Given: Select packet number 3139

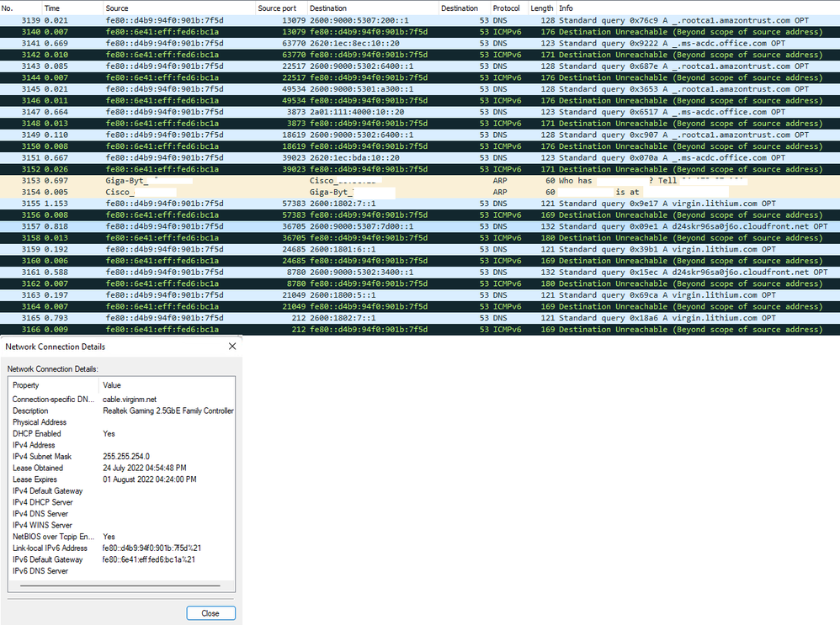Looking at the screenshot, I should (x=420, y=20).
